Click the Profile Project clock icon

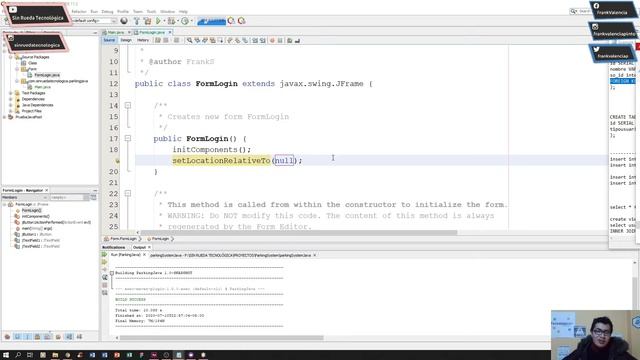point(185,21)
